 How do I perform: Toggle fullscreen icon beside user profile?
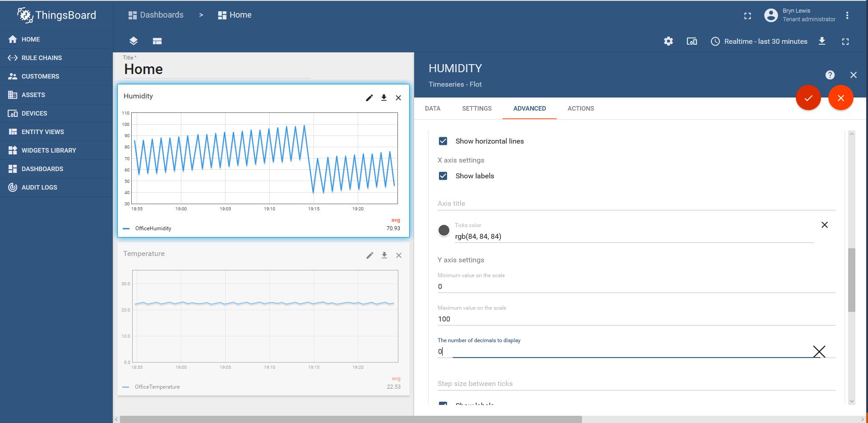(x=748, y=16)
